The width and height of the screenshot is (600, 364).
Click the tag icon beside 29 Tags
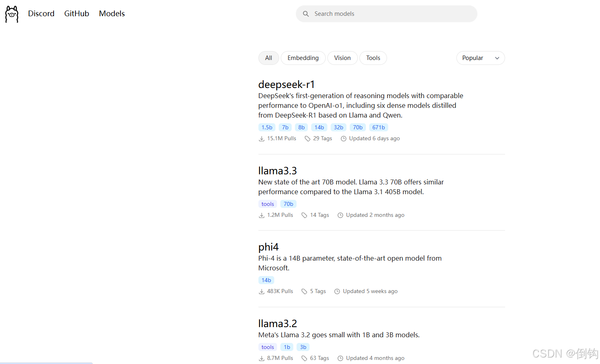308,139
